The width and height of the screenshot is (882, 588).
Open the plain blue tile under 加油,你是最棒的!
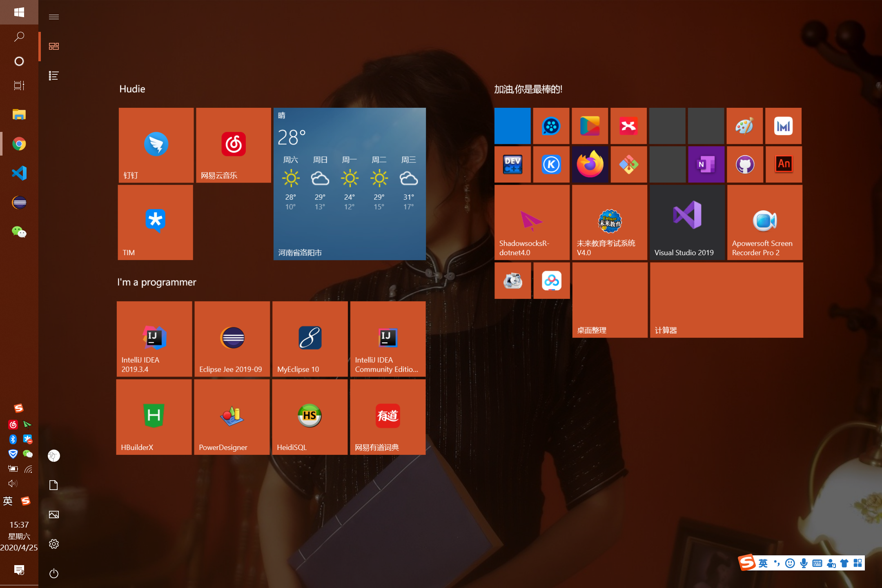coord(512,126)
